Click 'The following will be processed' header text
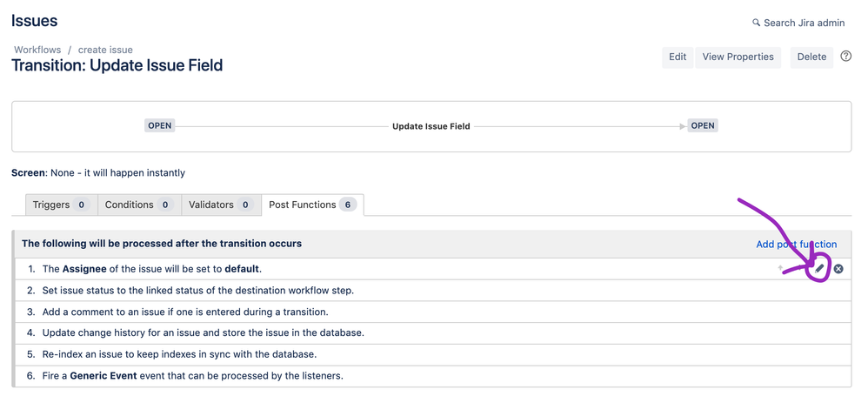 tap(162, 244)
